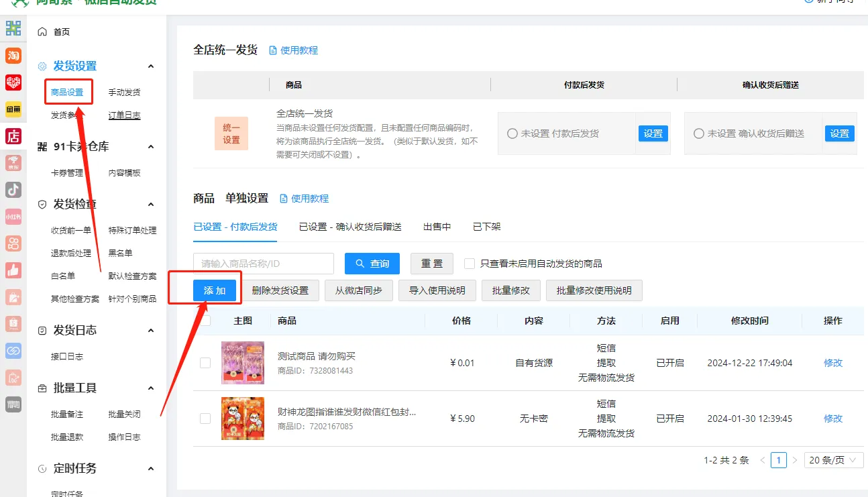Open the 20 条/页 page size dropdown
This screenshot has height=497, width=868.
pos(833,459)
